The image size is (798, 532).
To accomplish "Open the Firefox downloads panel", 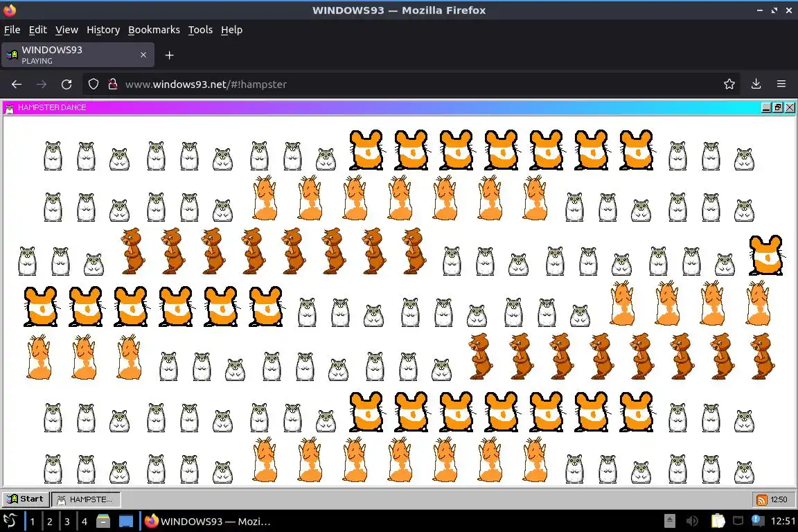I will (x=756, y=85).
